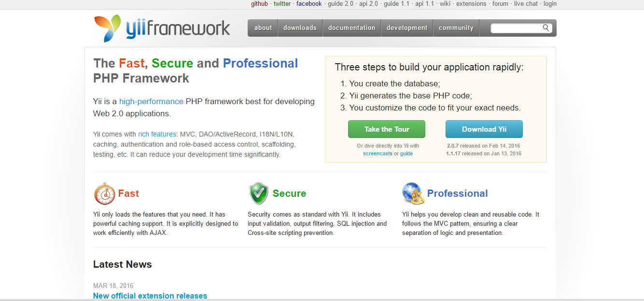This screenshot has height=301, width=644.
Task: Click the Fast section heading
Action: [x=128, y=193]
